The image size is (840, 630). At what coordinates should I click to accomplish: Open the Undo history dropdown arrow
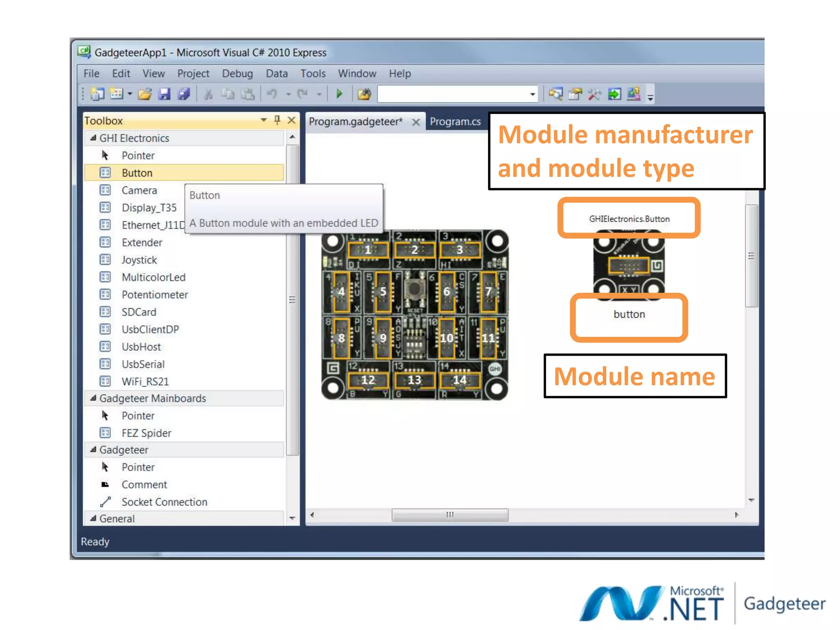[288, 94]
